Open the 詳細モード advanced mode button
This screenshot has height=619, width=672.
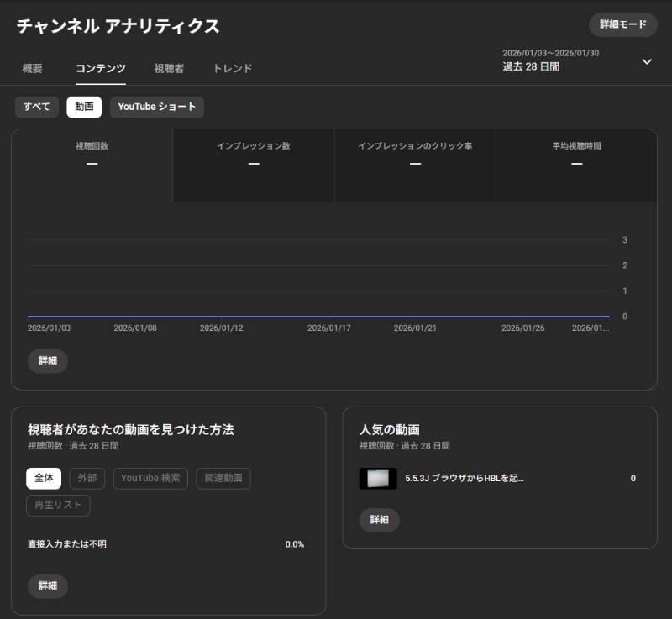pyautogui.click(x=622, y=24)
